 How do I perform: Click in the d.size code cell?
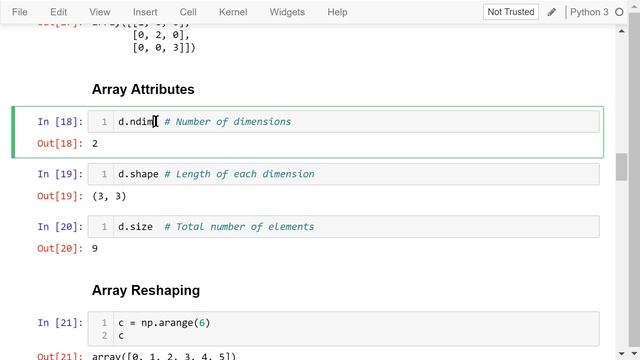click(343, 227)
